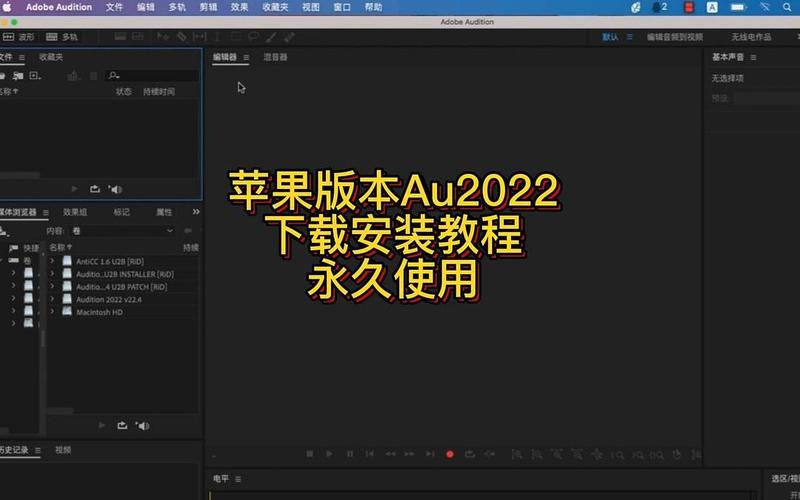
Task: Select the 编辑音频到视频 workspace
Action: point(675,37)
